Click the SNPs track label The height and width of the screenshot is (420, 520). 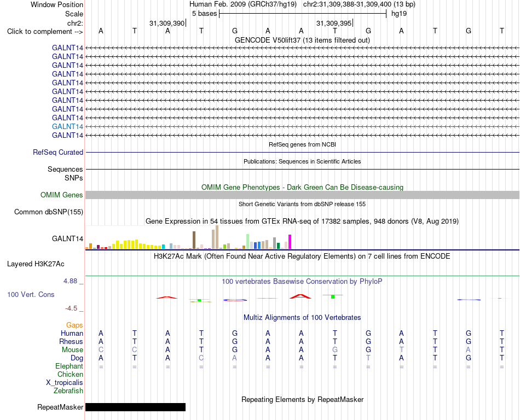click(74, 178)
